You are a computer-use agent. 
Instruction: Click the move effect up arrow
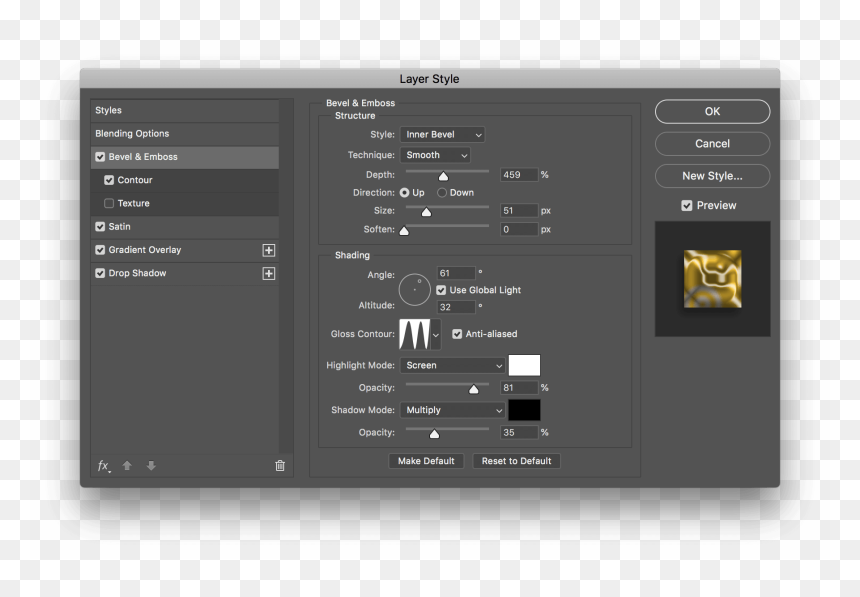click(x=127, y=466)
